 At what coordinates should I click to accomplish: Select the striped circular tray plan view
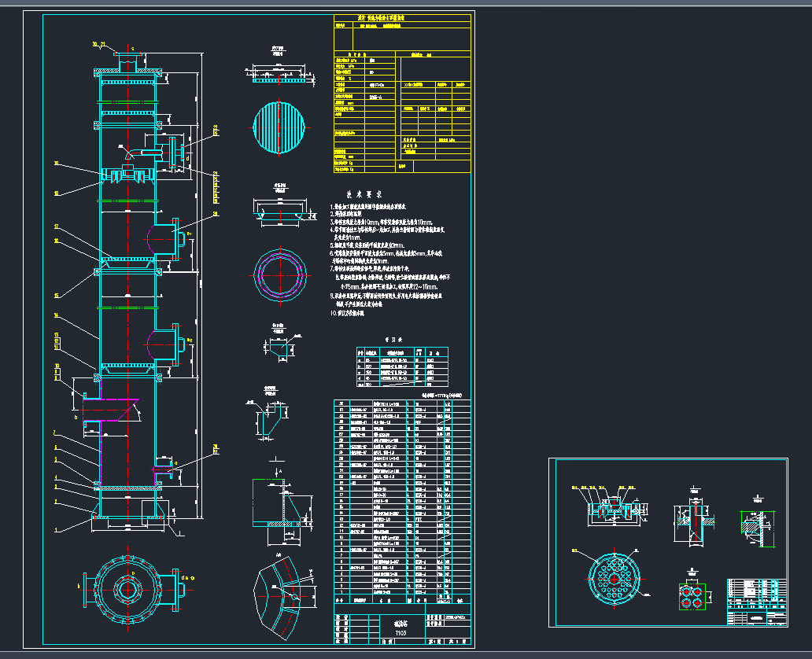click(279, 127)
